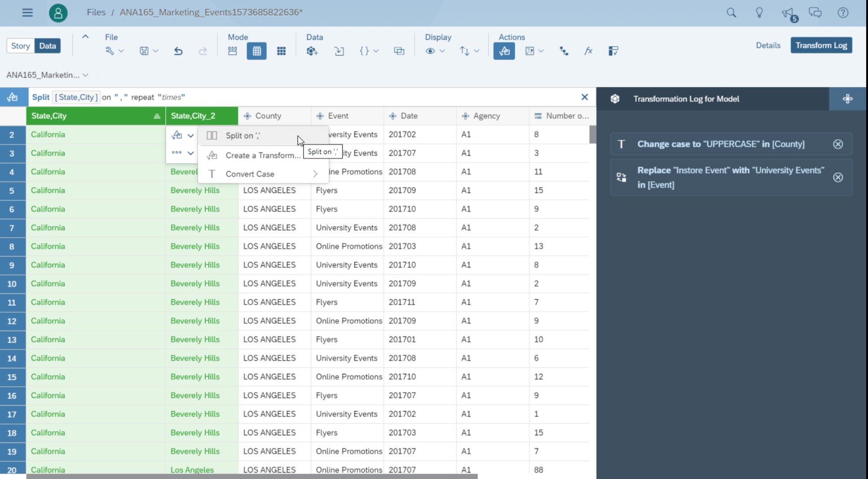Click the wrench edit tools icon
Screen dimensions: 868x479
click(110, 51)
